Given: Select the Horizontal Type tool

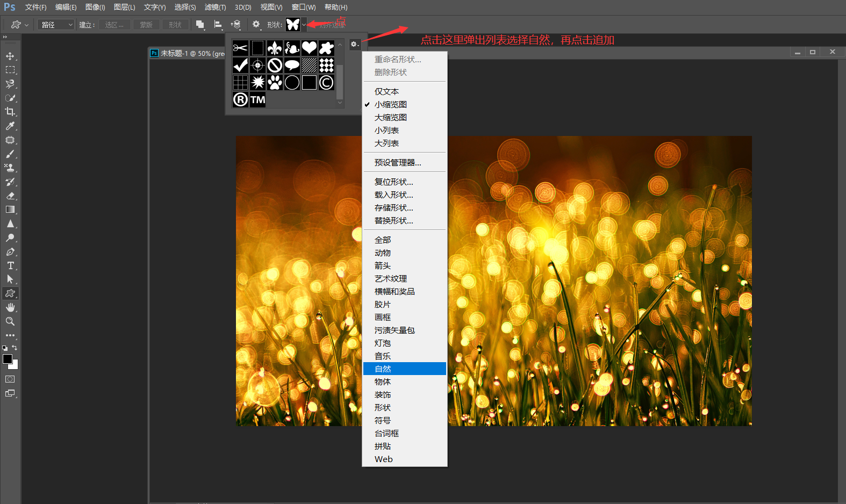Looking at the screenshot, I should click(x=10, y=265).
